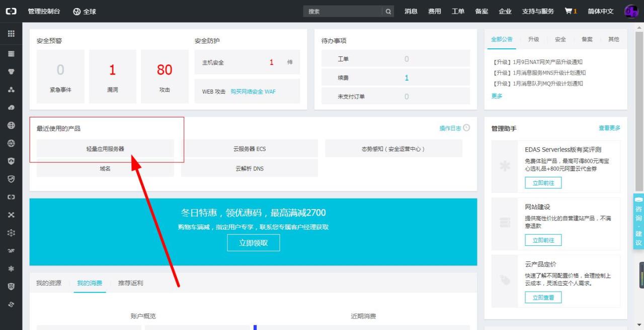Click the cloud icon in the sidebar
This screenshot has width=644, height=330.
pos(11,107)
